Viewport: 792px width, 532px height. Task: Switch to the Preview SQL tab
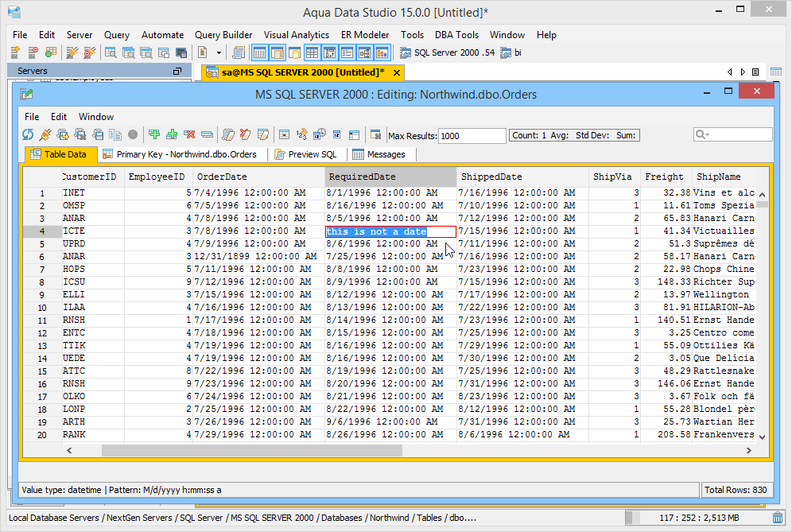(306, 154)
